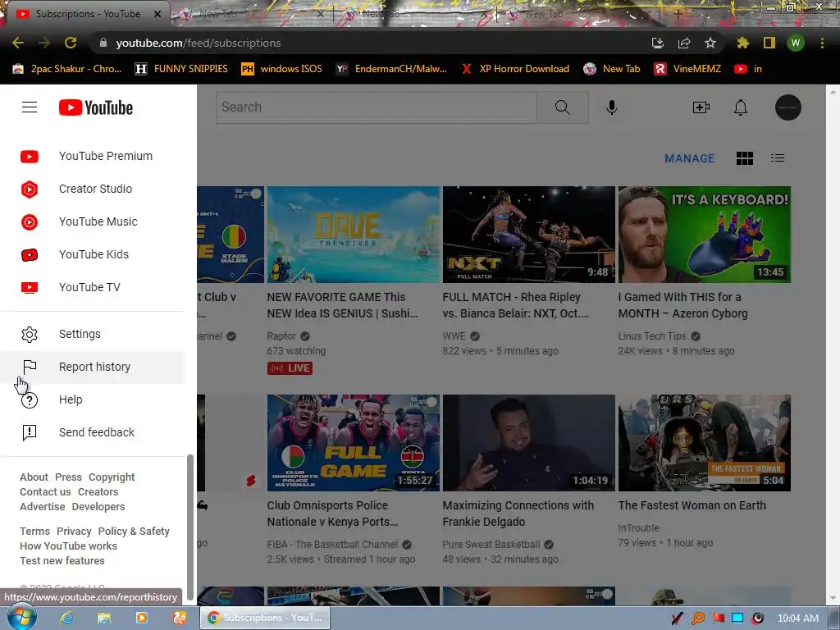
Task: Open the windows ISOS bookmark
Action: click(282, 69)
